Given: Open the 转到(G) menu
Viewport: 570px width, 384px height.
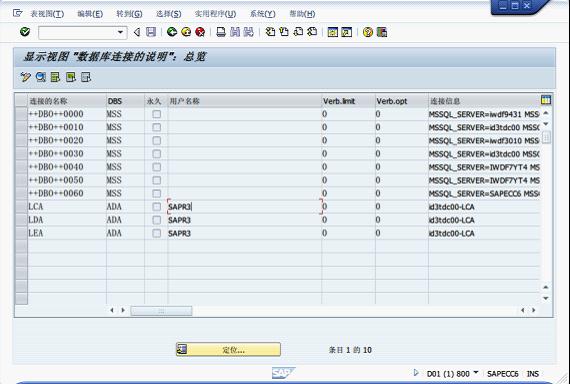Looking at the screenshot, I should [129, 14].
